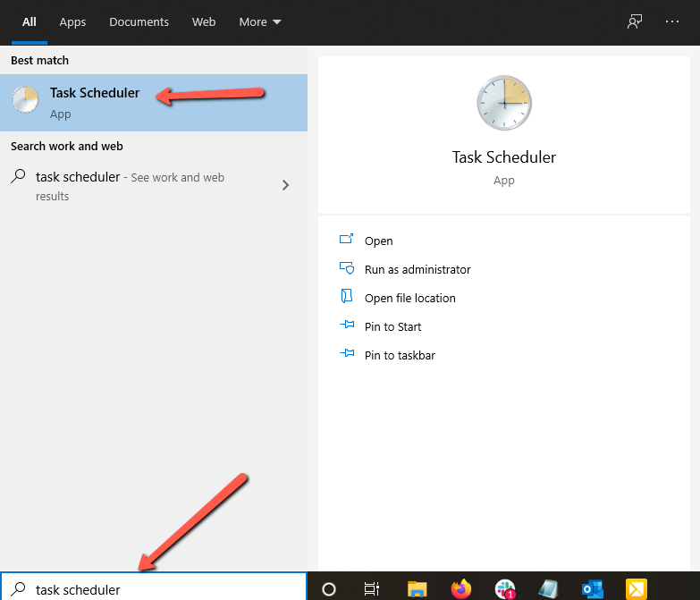This screenshot has height=600, width=700.
Task: Pin Task Scheduler to Start
Action: pyautogui.click(x=392, y=326)
